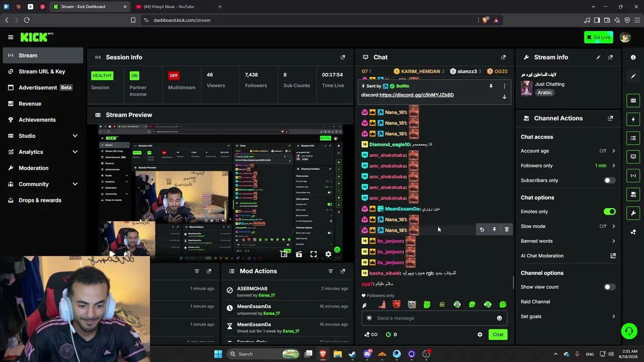Screen dimensions: 644x362
Task: Open Revenue in the sidebar
Action: tap(43, 104)
